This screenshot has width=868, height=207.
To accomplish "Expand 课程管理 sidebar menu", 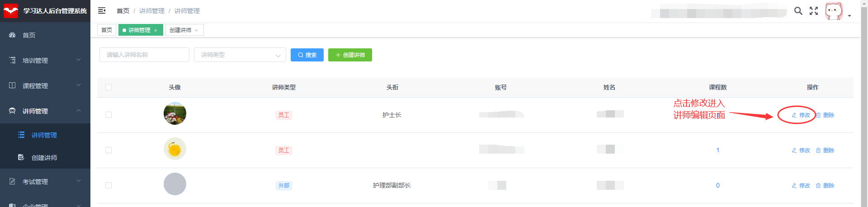I will click(x=45, y=85).
